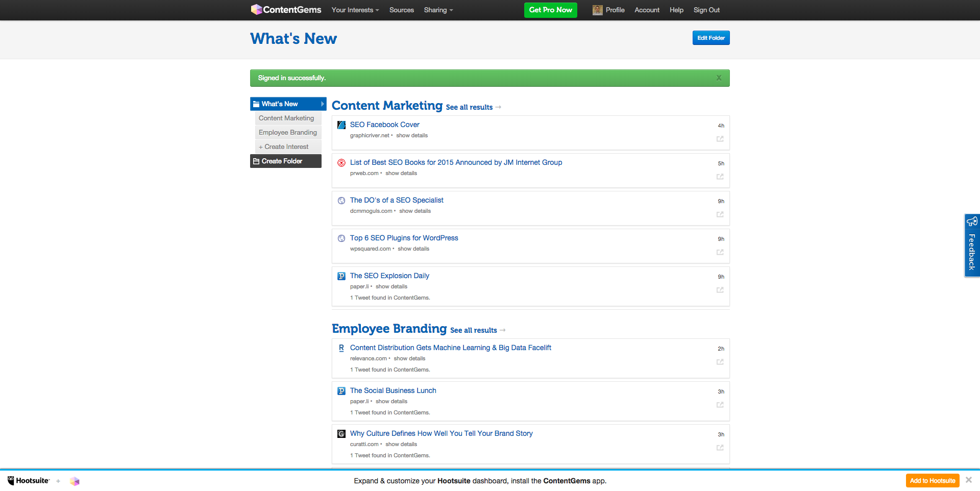The height and width of the screenshot is (491, 980).
Task: Select Employee Branding interest in sidebar
Action: 288,132
